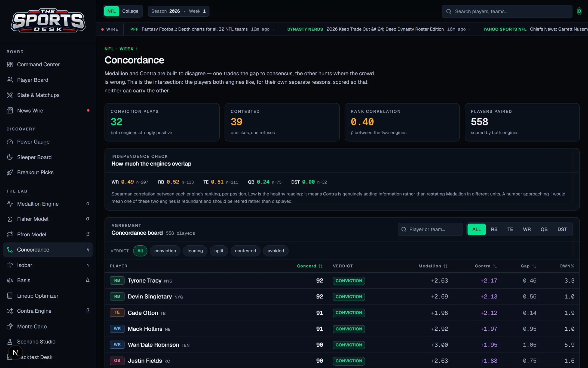588x368 pixels.
Task: Open Command Center grid icon
Action: tap(10, 65)
